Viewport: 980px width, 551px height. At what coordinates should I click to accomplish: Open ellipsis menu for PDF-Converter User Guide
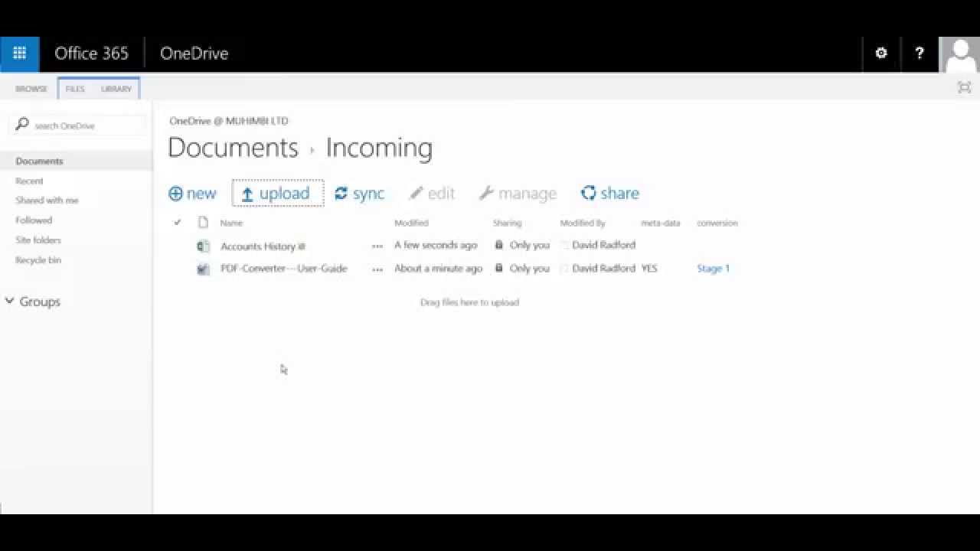click(377, 269)
